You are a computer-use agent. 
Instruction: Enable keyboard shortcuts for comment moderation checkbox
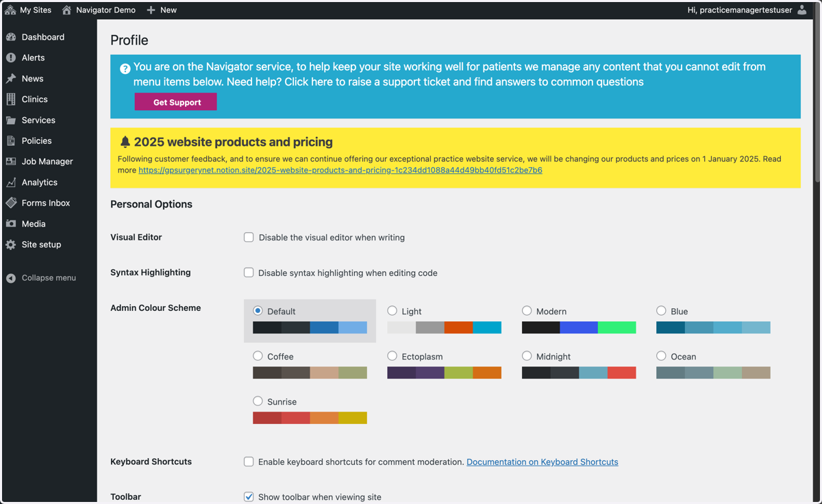(249, 462)
